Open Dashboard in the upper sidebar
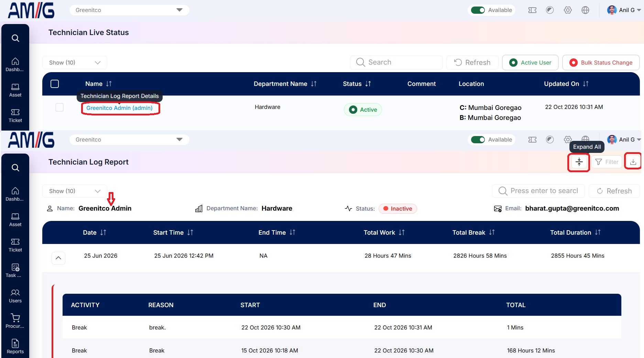The width and height of the screenshot is (644, 358). point(15,65)
